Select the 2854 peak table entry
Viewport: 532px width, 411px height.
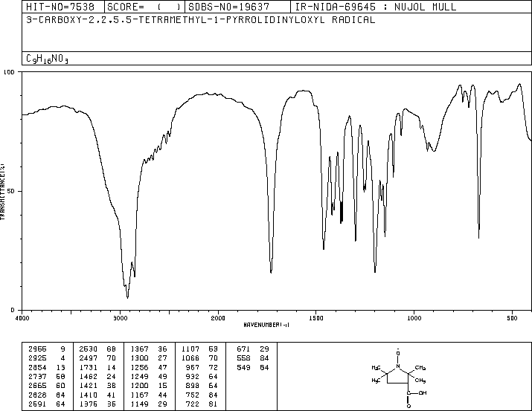tap(46, 367)
